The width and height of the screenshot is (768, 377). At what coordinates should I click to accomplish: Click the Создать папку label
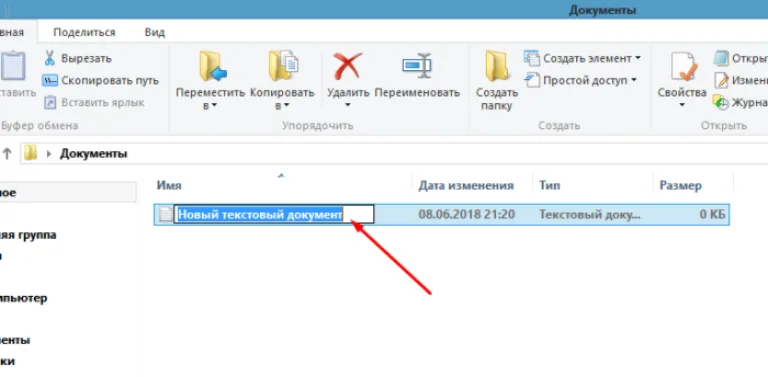click(x=497, y=99)
